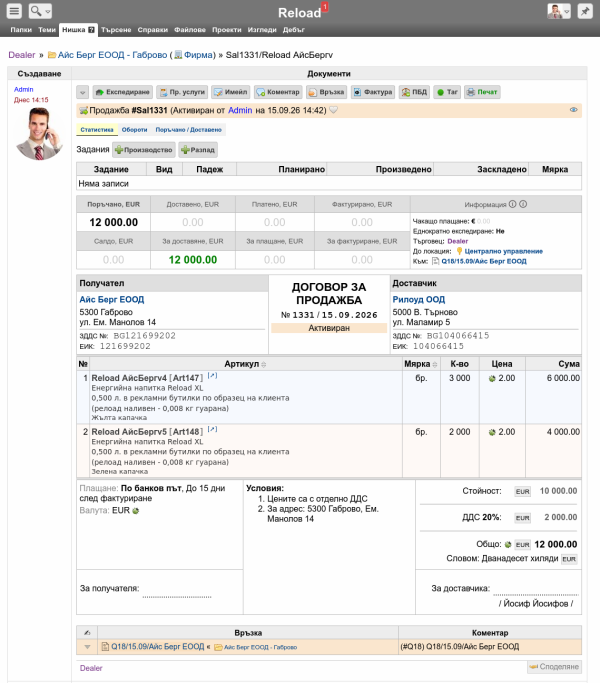600x683 pixels.
Task: Sort by Мярка column arrows
Action: [x=434, y=365]
